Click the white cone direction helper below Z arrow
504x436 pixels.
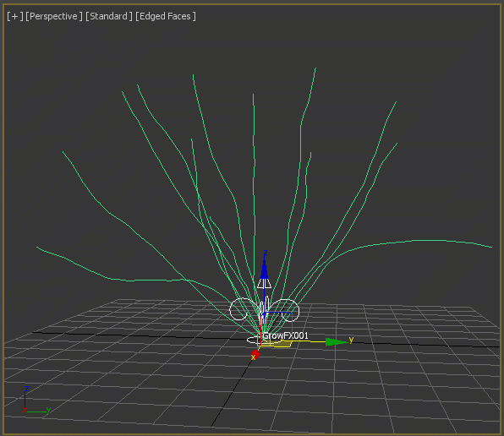coord(264,283)
